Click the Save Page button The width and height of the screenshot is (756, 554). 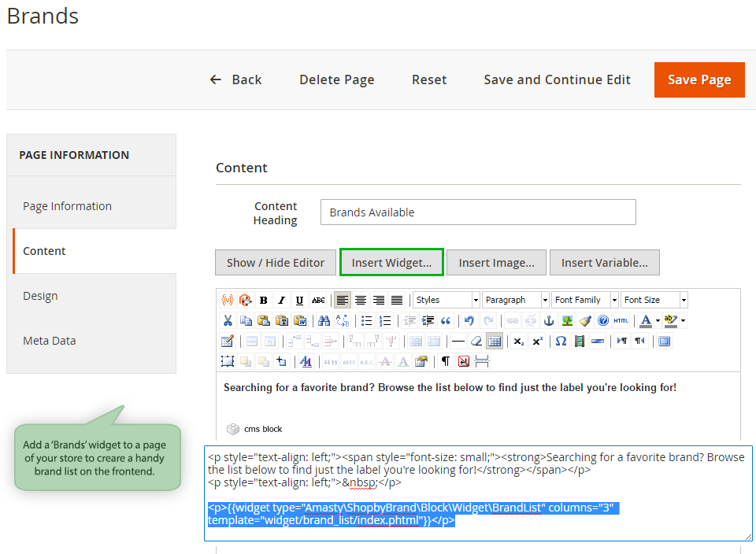click(x=699, y=79)
